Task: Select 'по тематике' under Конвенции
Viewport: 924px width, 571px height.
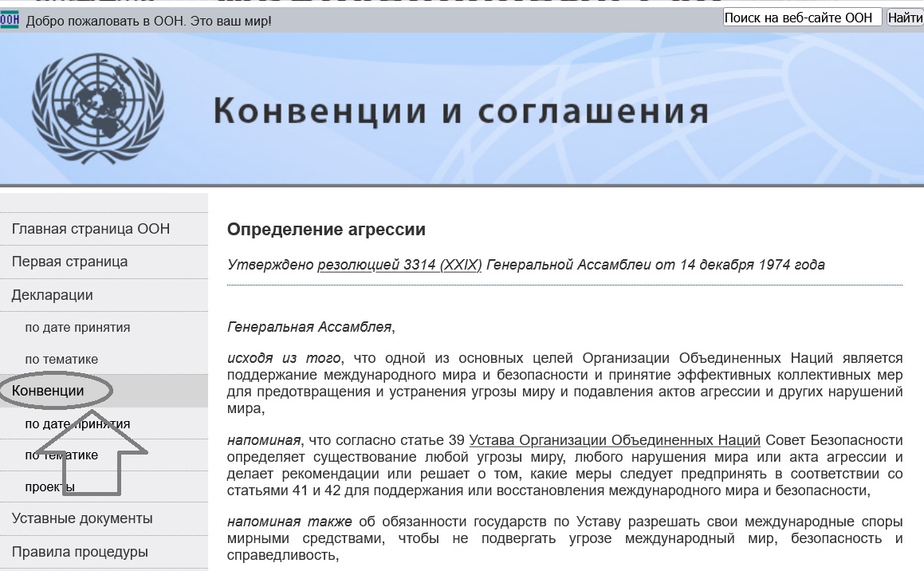Action: [x=61, y=455]
